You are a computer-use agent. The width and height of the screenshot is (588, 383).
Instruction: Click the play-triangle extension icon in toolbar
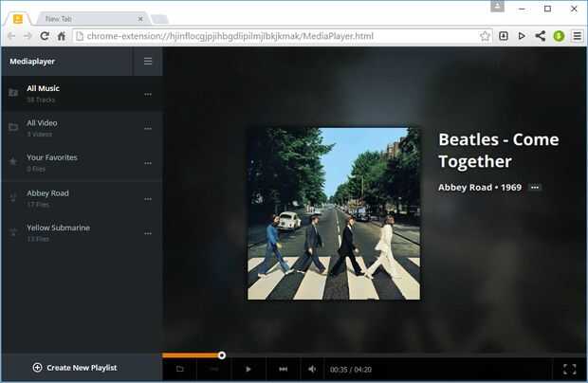[x=522, y=36]
